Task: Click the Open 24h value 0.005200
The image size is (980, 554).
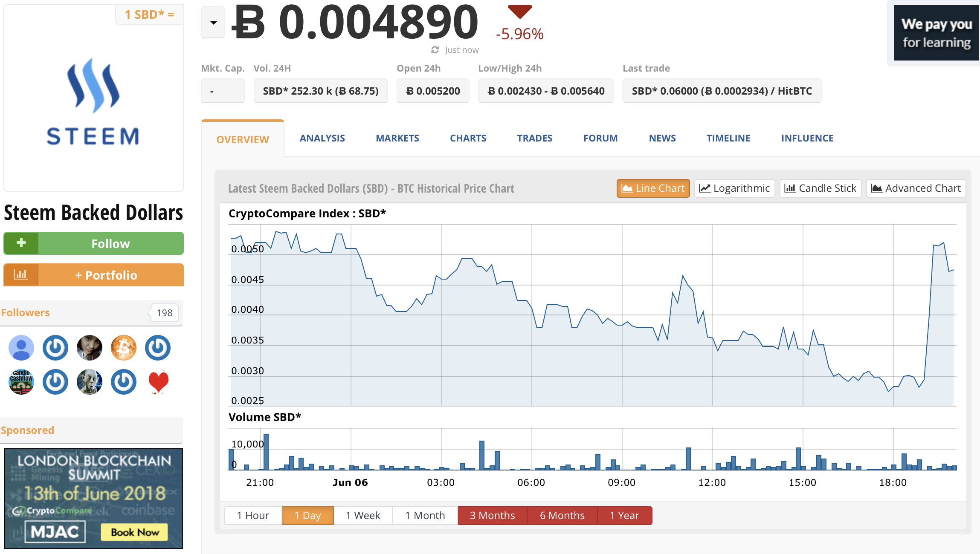Action: click(x=433, y=91)
